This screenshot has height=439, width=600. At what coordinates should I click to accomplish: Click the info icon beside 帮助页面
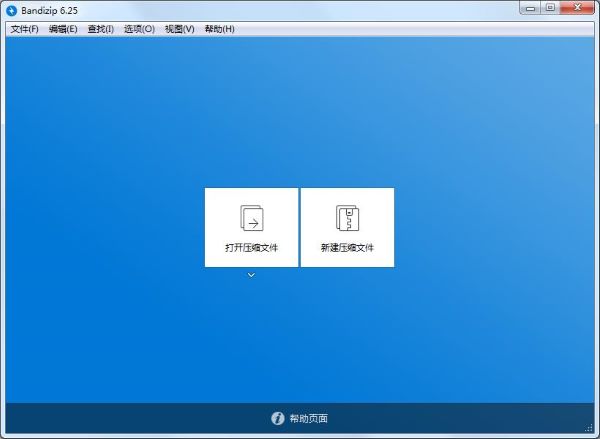pyautogui.click(x=278, y=418)
